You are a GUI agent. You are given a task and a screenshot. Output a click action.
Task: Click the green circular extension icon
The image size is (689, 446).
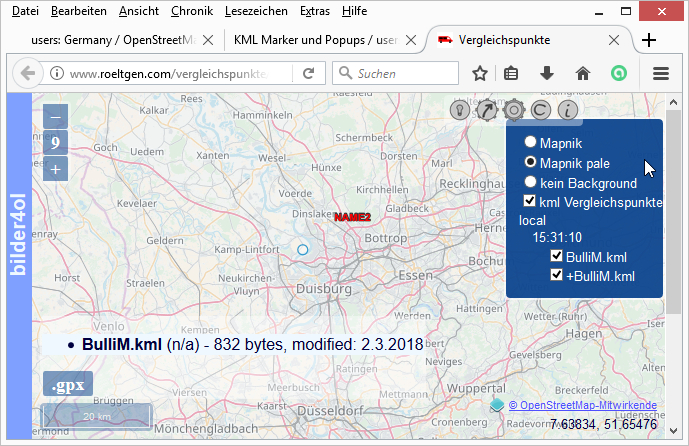click(619, 73)
